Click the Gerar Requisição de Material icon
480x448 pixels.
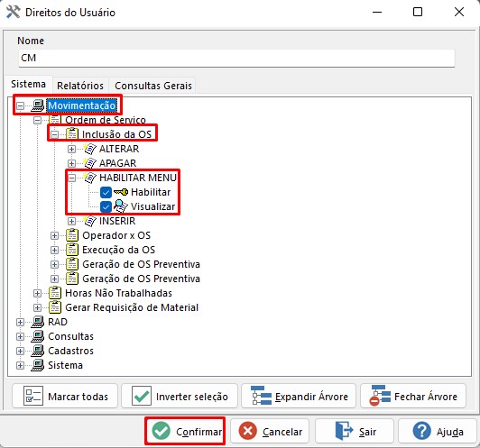coord(55,307)
